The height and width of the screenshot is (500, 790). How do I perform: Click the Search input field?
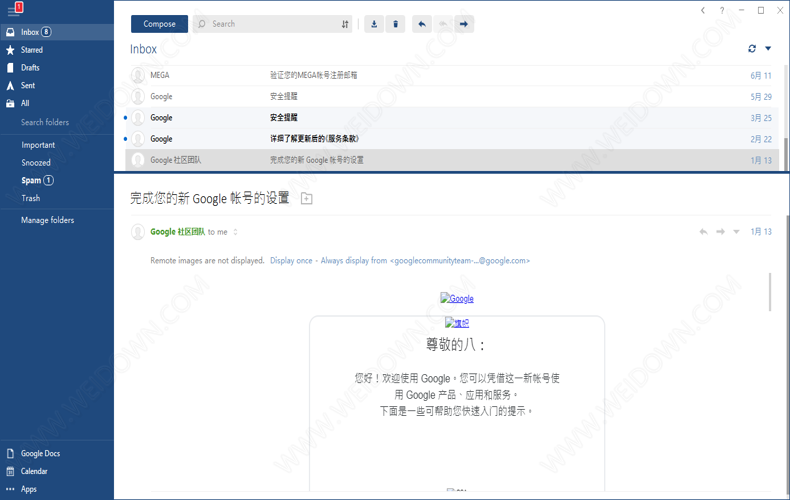pos(267,24)
